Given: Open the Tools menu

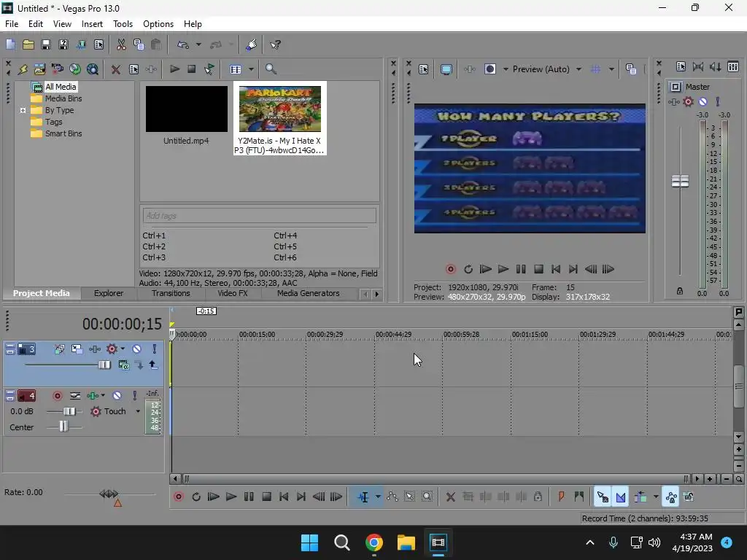Looking at the screenshot, I should click(123, 24).
